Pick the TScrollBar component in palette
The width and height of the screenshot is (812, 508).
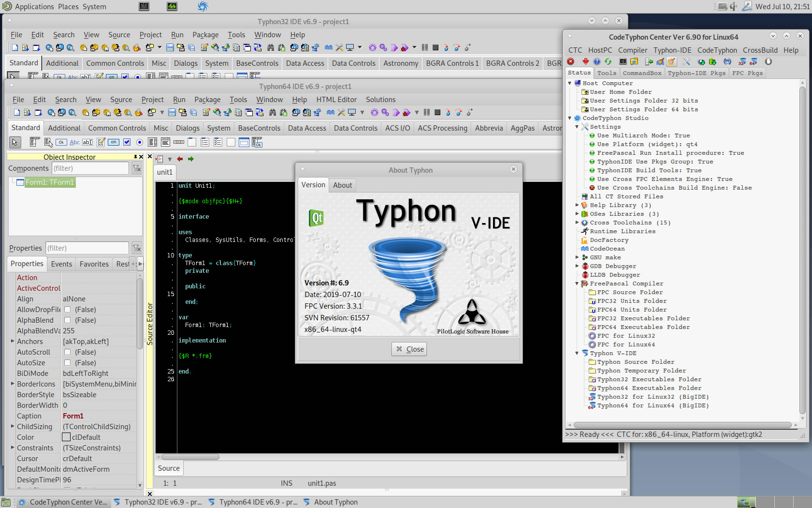(179, 142)
